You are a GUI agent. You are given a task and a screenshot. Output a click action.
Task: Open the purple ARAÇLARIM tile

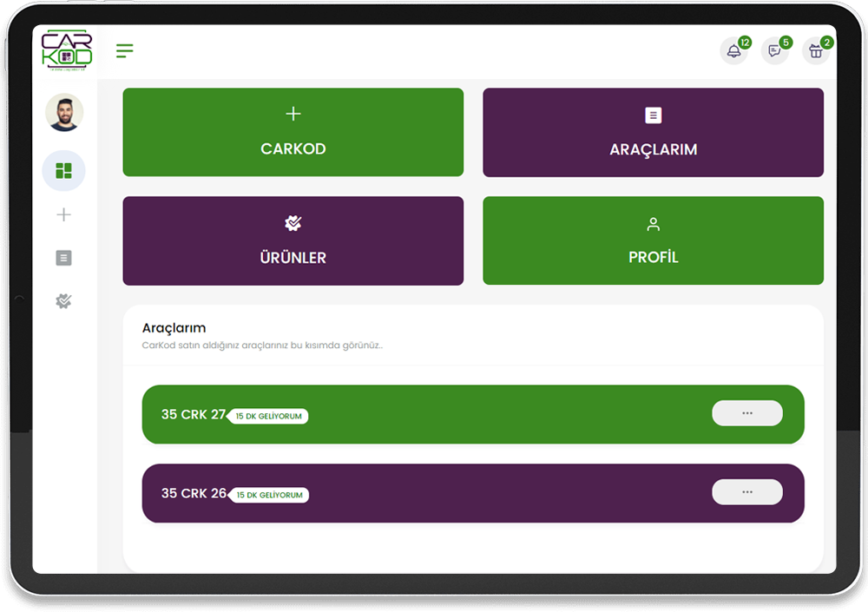coord(653,132)
